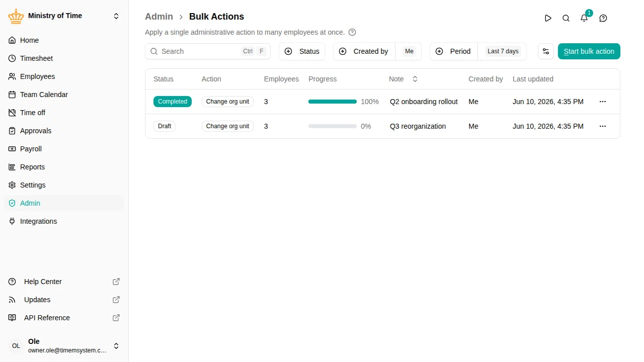The height and width of the screenshot is (362, 644).
Task: Open the Period filter
Action: 454,51
